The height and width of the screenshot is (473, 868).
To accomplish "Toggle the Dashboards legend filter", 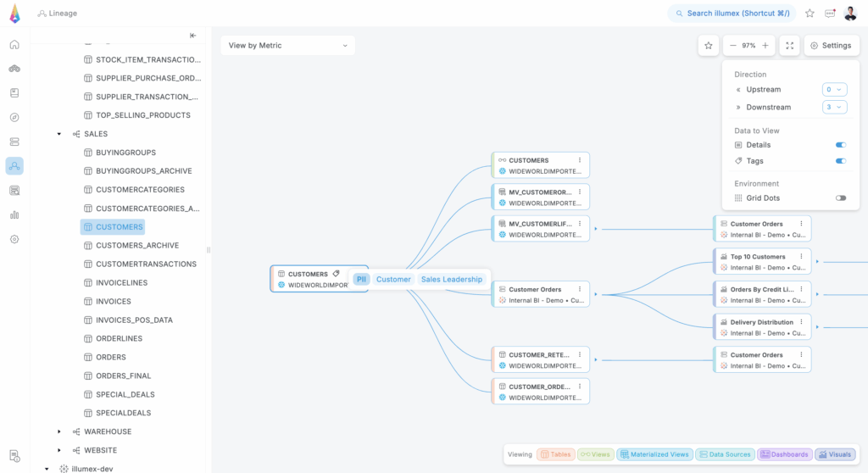I will click(784, 454).
